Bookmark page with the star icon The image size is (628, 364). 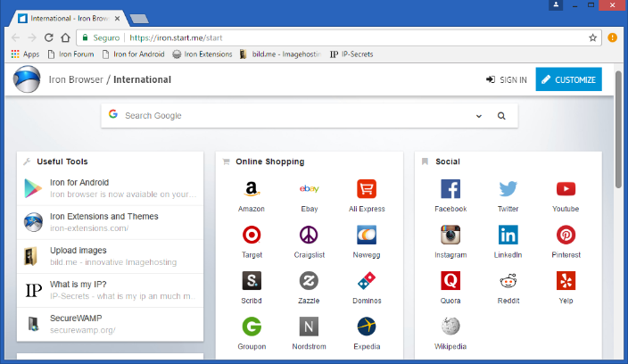pos(592,37)
